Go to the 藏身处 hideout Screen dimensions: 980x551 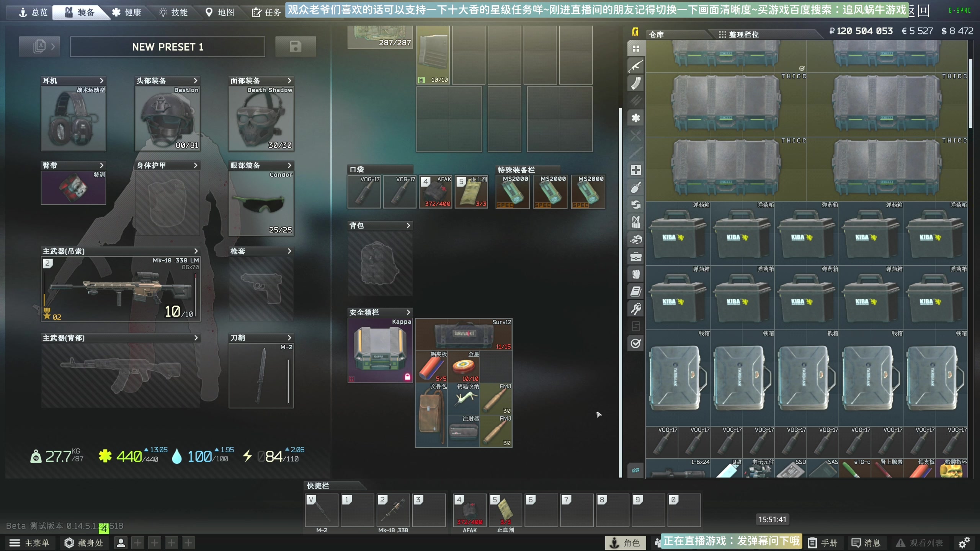[x=84, y=543]
